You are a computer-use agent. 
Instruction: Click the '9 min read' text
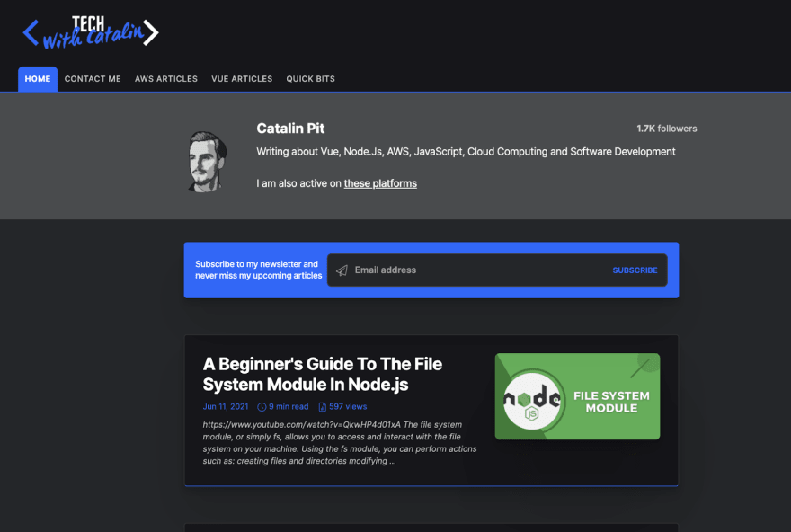289,406
